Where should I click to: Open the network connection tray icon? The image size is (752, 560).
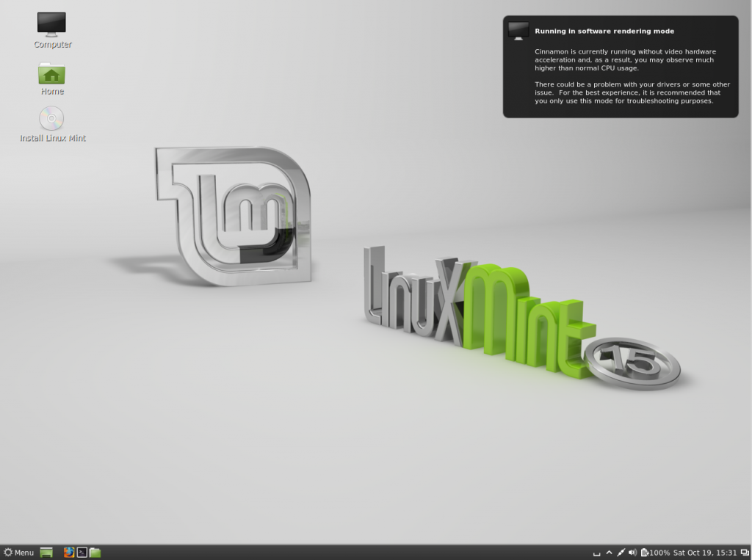click(x=621, y=553)
